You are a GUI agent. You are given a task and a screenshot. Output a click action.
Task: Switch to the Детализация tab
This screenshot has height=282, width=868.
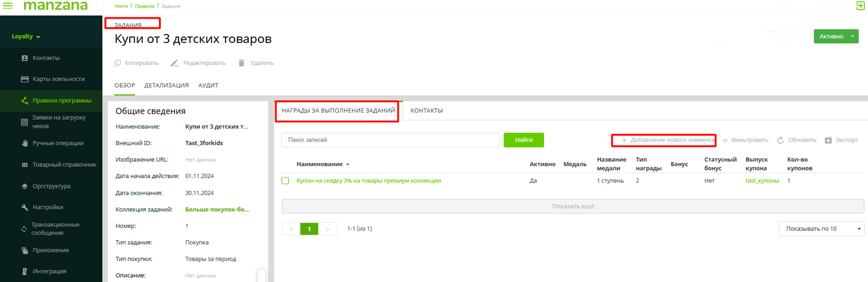pyautogui.click(x=166, y=86)
